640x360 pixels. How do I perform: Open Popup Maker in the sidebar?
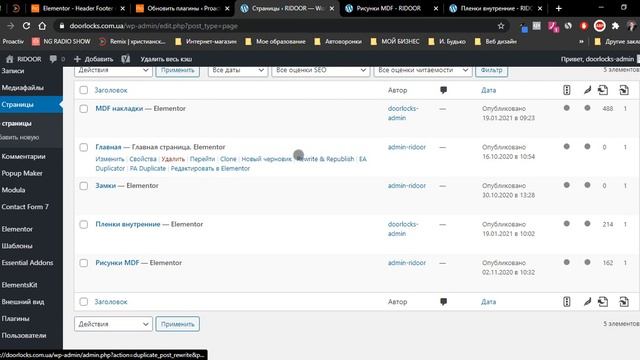point(22,173)
